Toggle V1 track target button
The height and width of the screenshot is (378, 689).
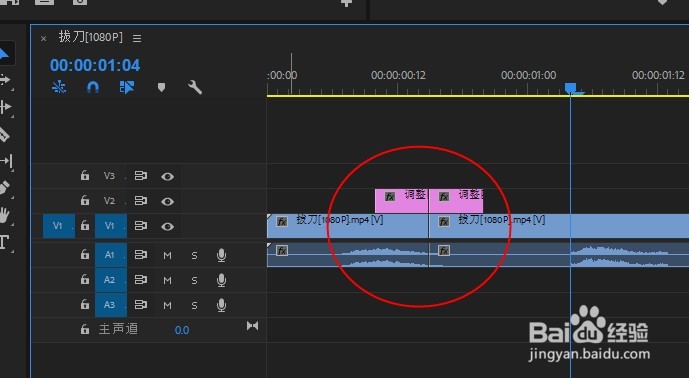(x=111, y=226)
